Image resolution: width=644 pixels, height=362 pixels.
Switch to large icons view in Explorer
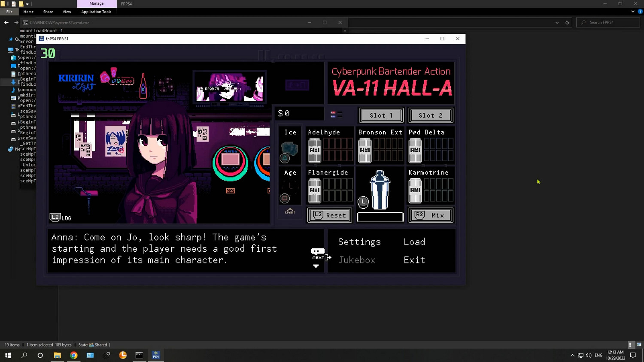tap(638, 344)
